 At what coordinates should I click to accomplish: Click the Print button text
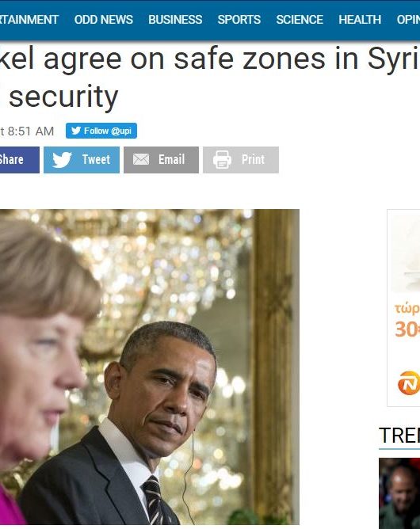coord(253,160)
